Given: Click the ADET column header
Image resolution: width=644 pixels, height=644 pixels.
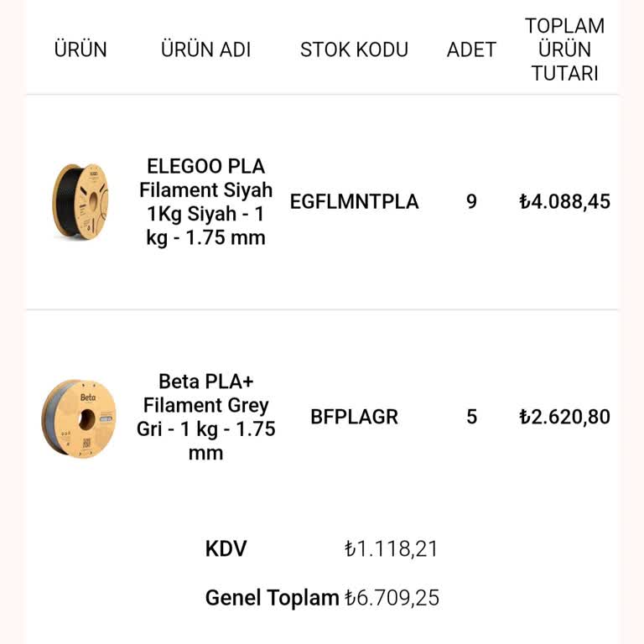Looking at the screenshot, I should click(x=471, y=49).
